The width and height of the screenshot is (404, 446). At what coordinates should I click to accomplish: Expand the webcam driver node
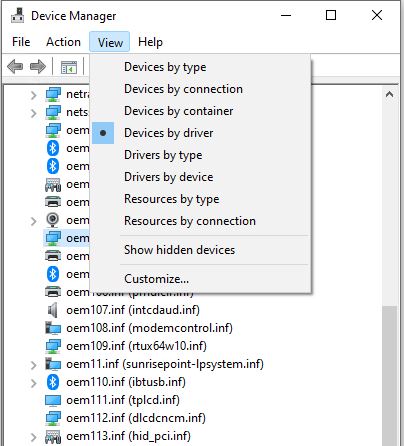33,221
